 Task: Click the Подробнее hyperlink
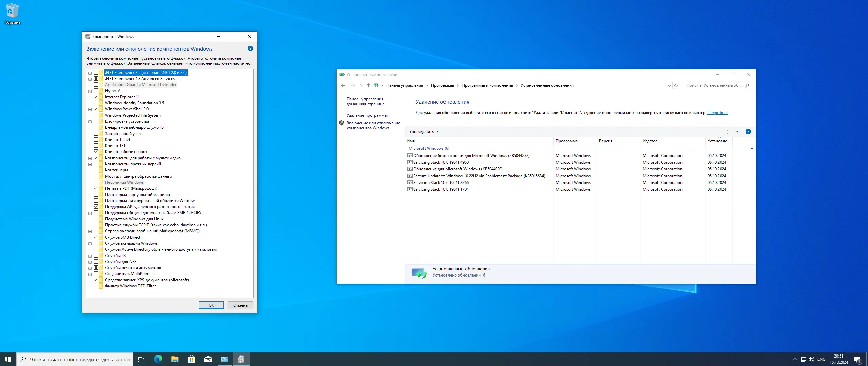(x=717, y=113)
